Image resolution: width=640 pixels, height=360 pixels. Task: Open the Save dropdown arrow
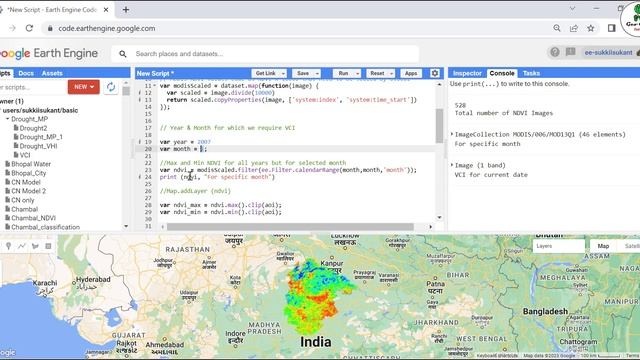[317, 73]
